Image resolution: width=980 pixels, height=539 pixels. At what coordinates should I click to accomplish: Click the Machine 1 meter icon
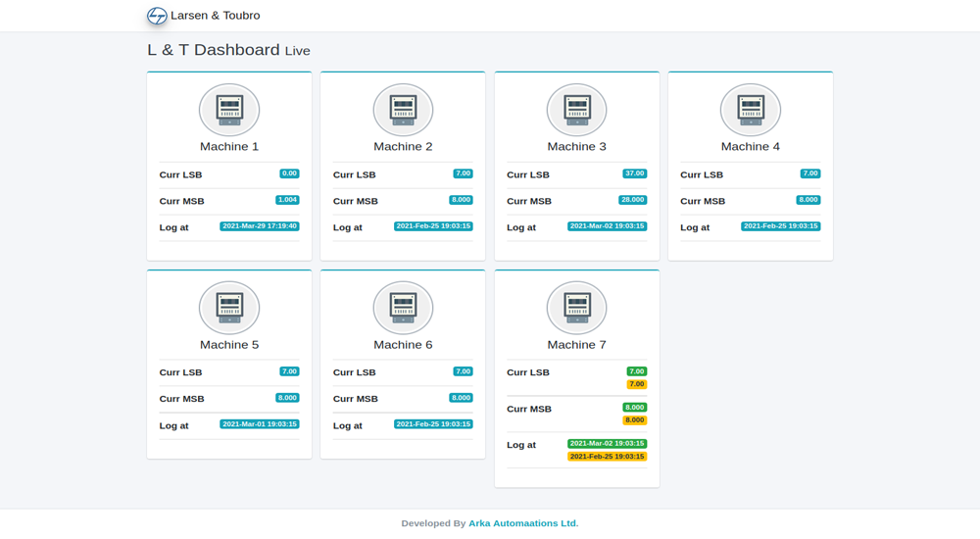(x=229, y=110)
